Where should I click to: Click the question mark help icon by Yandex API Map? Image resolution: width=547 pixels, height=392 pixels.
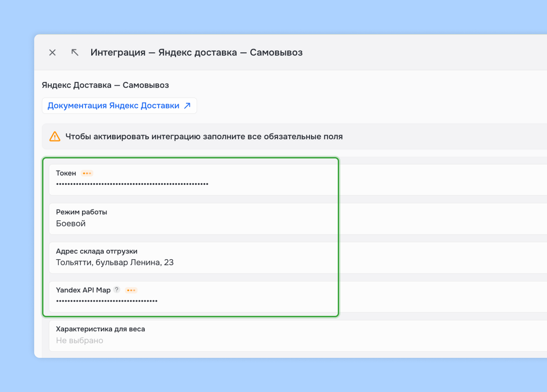117,290
